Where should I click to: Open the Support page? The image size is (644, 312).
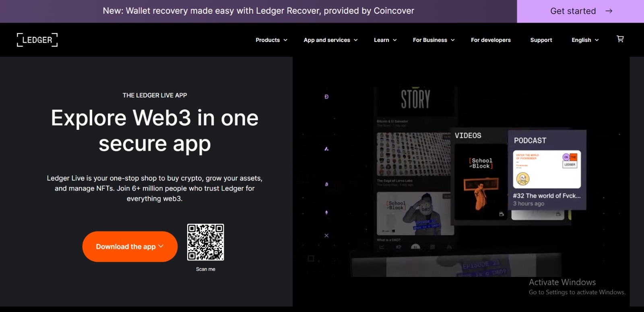[x=541, y=40]
